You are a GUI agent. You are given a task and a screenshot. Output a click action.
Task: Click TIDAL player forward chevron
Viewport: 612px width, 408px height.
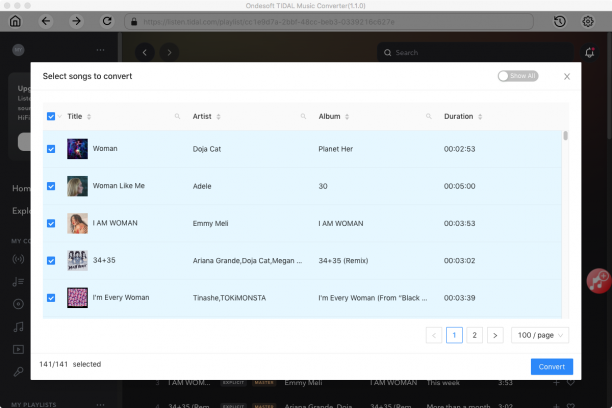coord(169,52)
